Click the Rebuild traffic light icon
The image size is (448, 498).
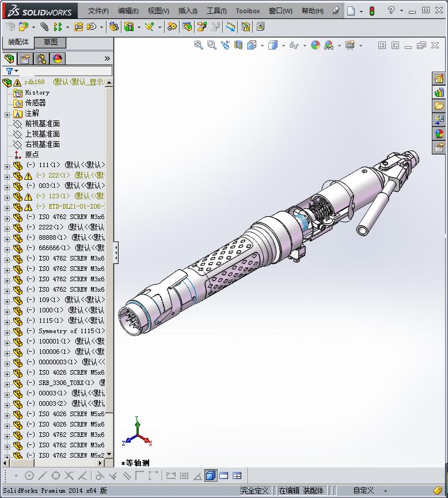pyautogui.click(x=372, y=11)
